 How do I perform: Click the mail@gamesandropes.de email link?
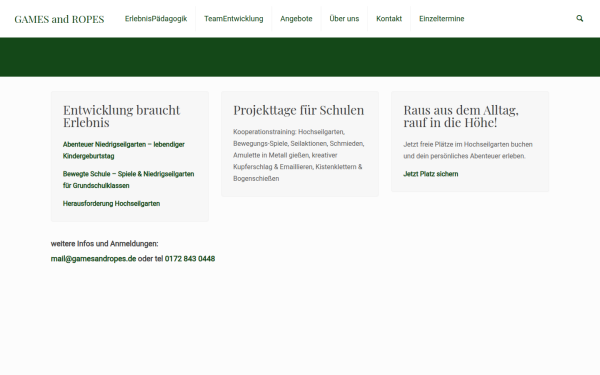click(93, 259)
